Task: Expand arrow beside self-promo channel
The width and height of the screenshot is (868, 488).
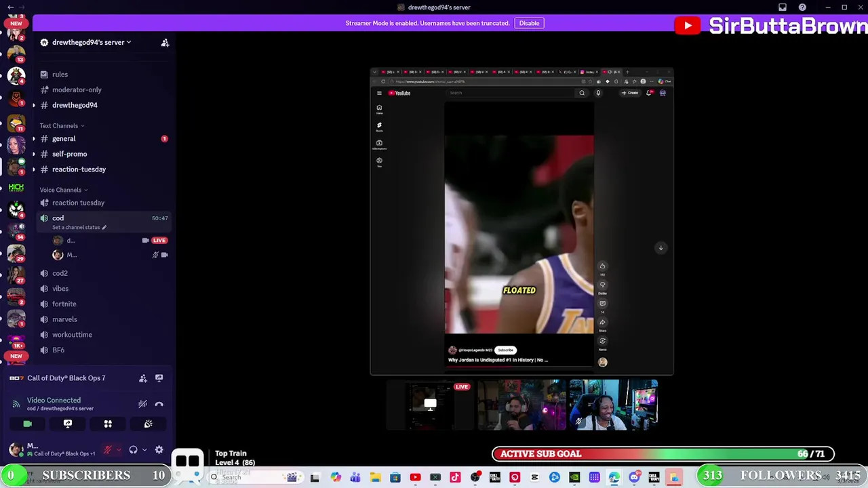Action: coord(34,154)
